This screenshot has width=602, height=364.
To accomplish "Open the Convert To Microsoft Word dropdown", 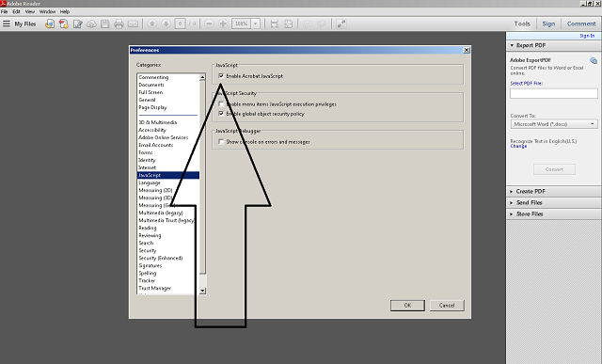I will [554, 124].
